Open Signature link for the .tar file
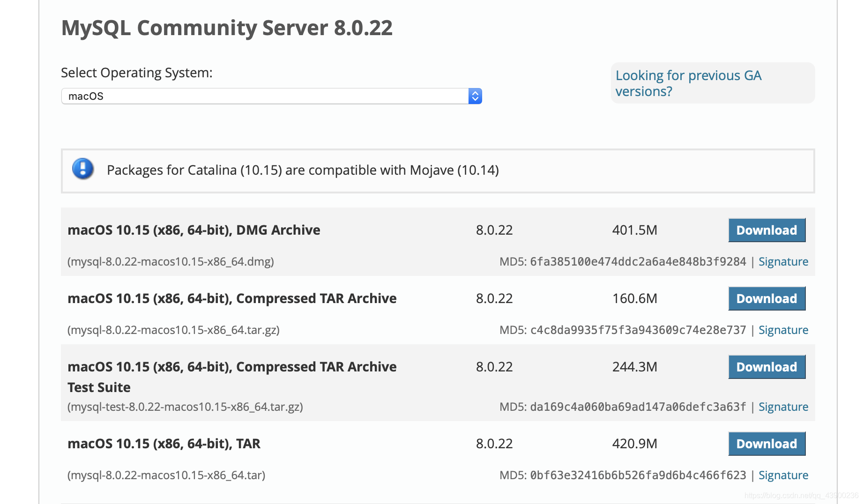The image size is (863, 504). 783,475
